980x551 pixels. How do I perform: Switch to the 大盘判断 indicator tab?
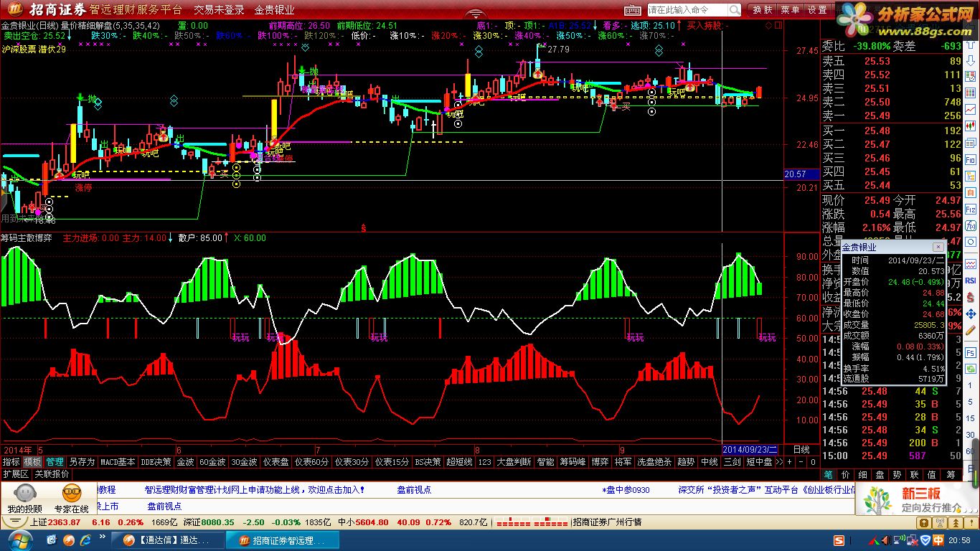pyautogui.click(x=514, y=462)
